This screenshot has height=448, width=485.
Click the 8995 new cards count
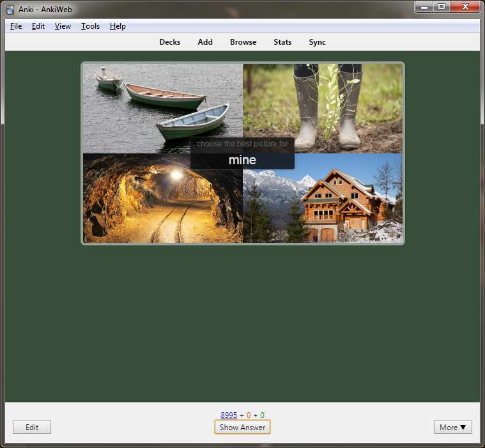229,415
